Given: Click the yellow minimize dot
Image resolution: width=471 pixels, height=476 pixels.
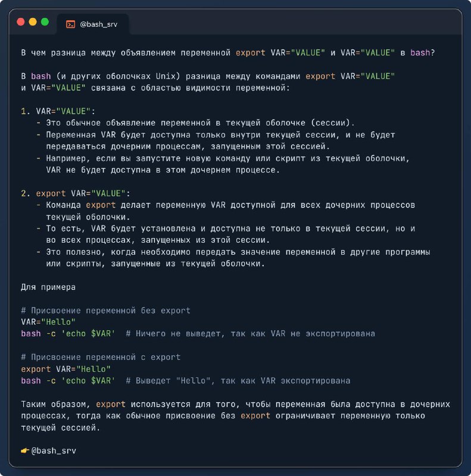Looking at the screenshot, I should (x=33, y=22).
